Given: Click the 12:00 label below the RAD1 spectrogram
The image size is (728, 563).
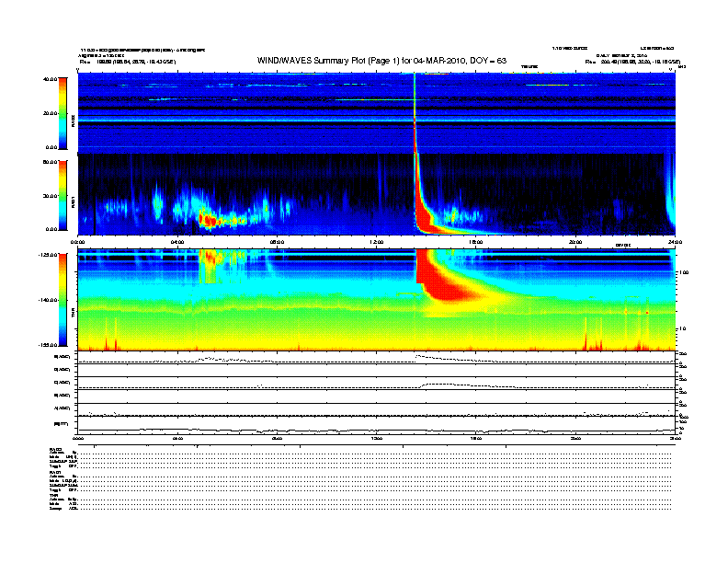Looking at the screenshot, I should [377, 242].
